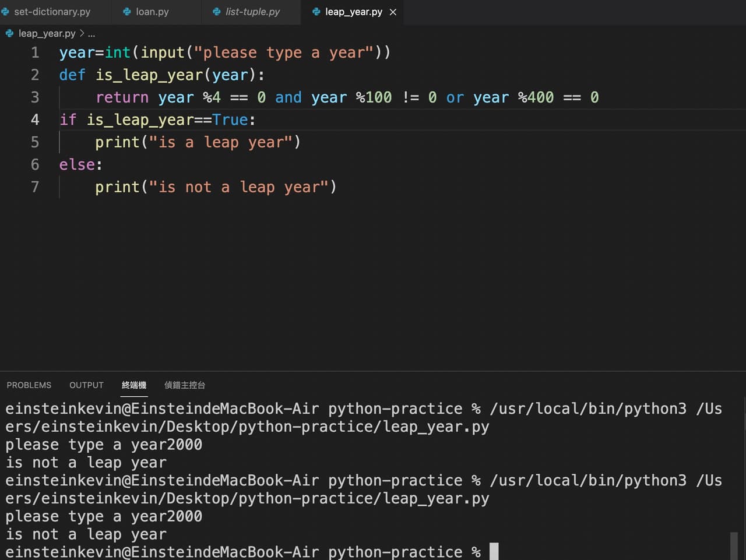746x560 pixels.
Task: Click the Python icon on set-dictionary.py tab
Action: 5,12
